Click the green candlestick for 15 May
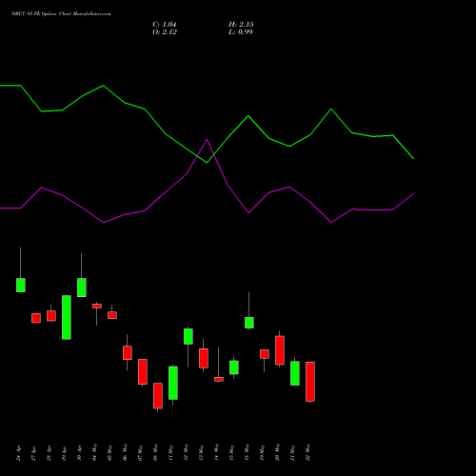 pos(234,367)
